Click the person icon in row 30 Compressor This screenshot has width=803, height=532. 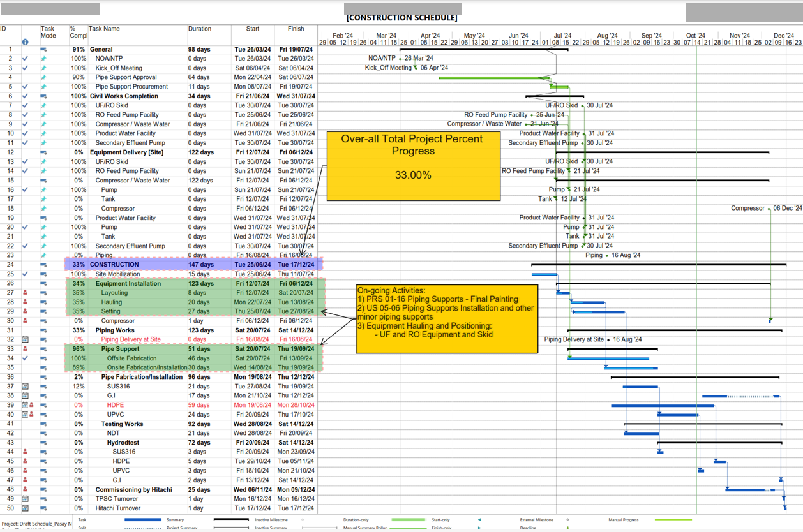(25, 321)
